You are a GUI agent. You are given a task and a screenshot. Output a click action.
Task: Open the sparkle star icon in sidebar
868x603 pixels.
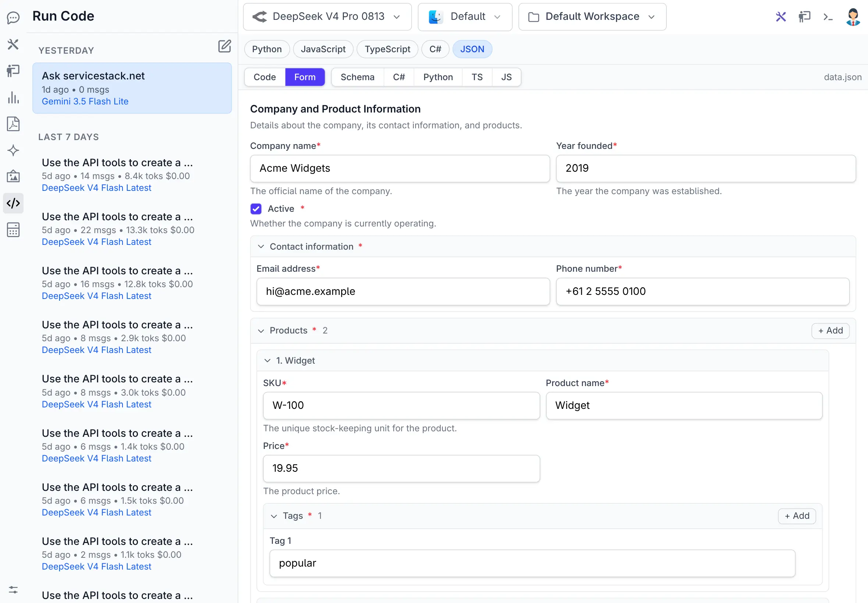pos(13,150)
